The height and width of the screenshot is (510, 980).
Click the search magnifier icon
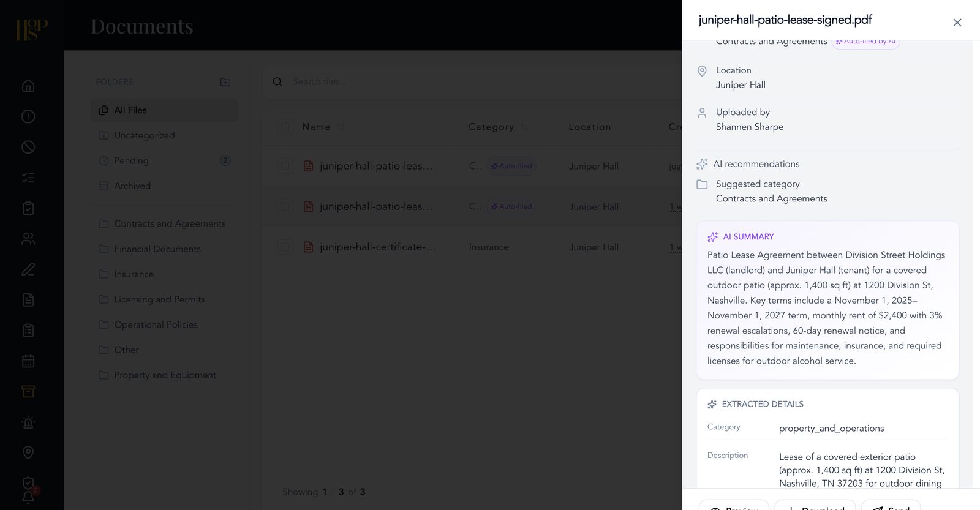[277, 81]
